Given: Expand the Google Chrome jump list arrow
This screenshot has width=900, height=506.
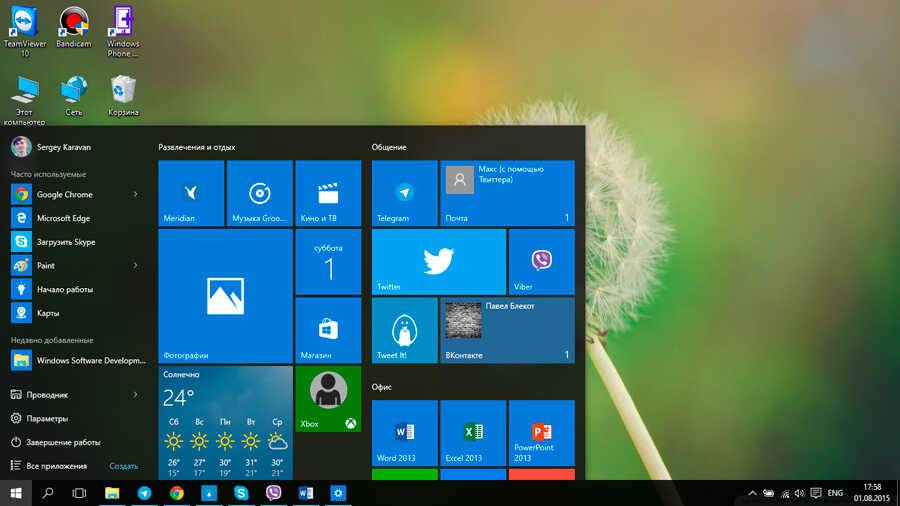Looking at the screenshot, I should click(135, 194).
